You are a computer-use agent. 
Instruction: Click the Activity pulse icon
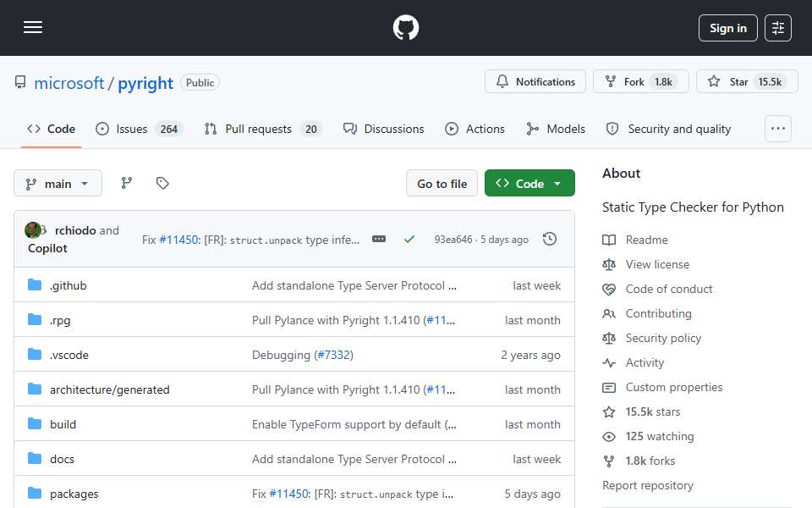(609, 363)
